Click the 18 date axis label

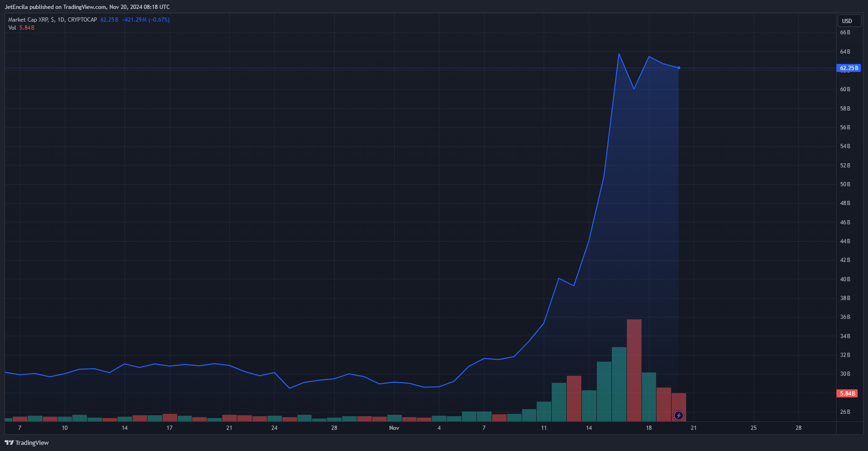[x=649, y=428]
